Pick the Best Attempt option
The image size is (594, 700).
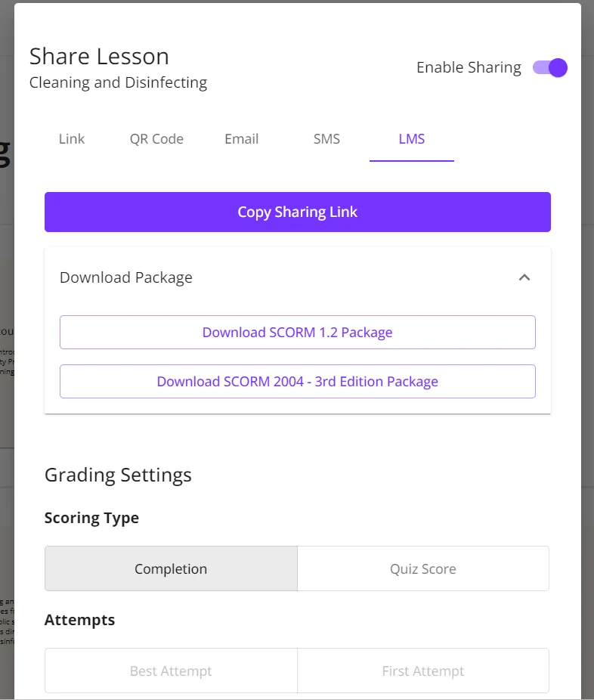point(171,671)
